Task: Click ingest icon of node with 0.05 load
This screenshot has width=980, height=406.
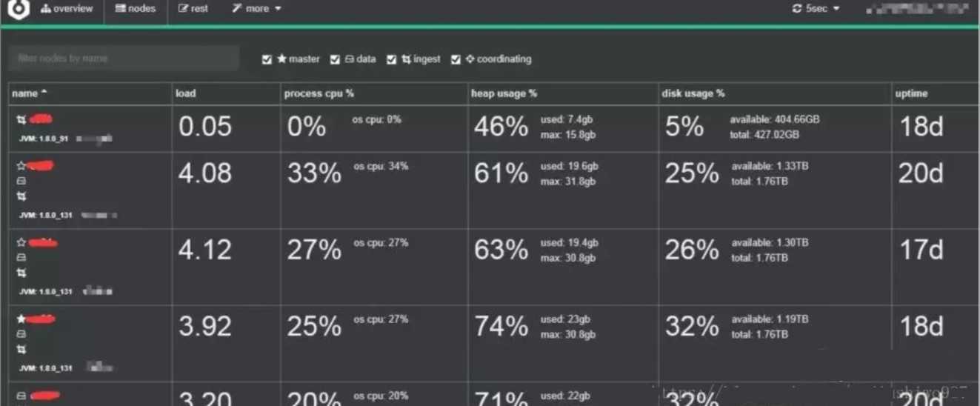Action: [21, 120]
